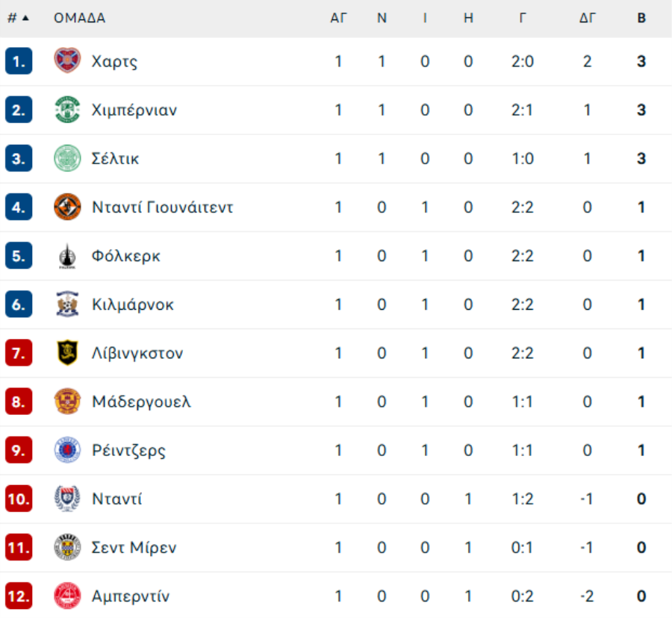Sort by the B points column header
The image size is (672, 618).
(641, 18)
